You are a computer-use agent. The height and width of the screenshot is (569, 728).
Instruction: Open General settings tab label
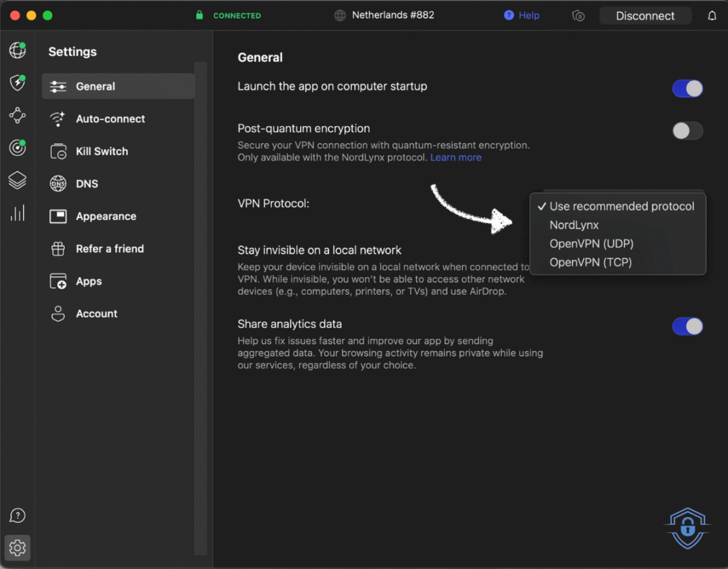(95, 86)
